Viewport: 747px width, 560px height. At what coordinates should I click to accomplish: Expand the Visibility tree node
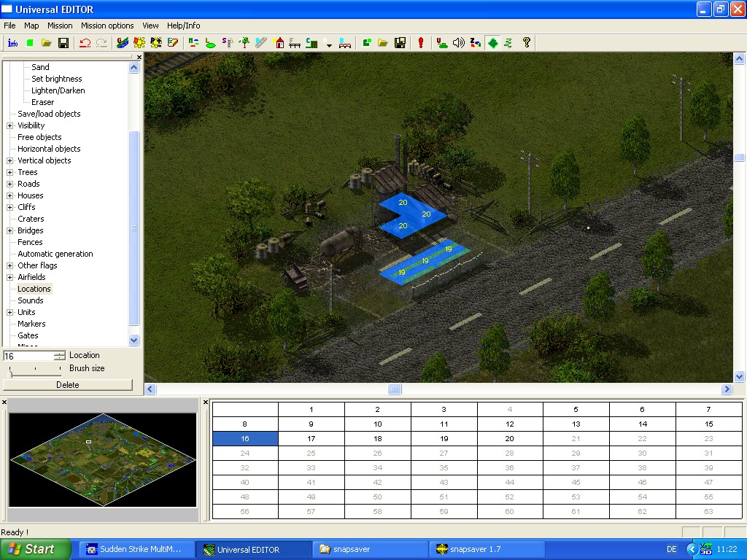click(9, 125)
